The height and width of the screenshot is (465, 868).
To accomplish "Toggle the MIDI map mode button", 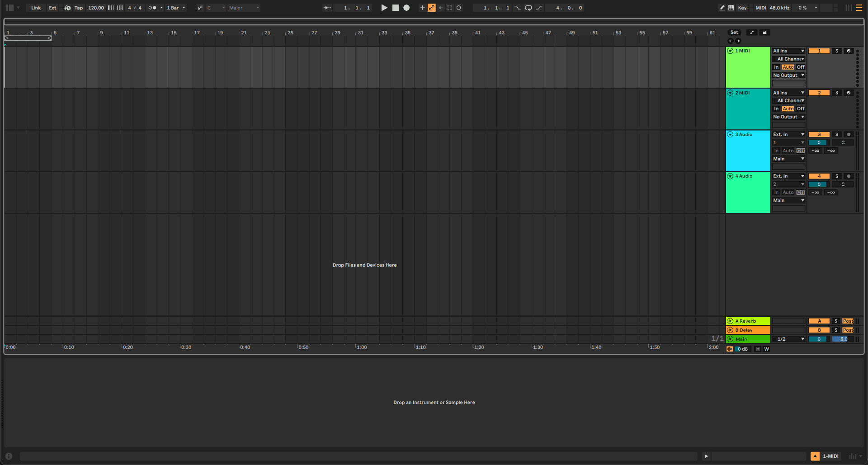I will 761,8.
